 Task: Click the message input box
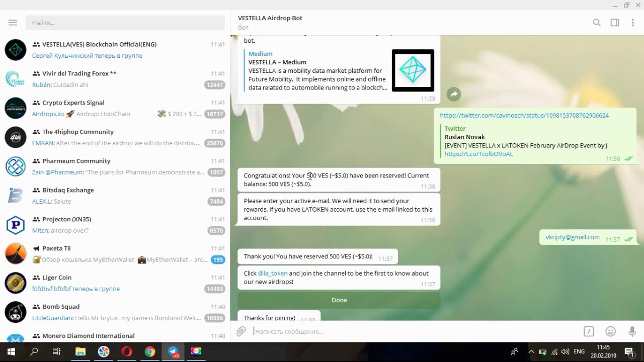(x=415, y=331)
